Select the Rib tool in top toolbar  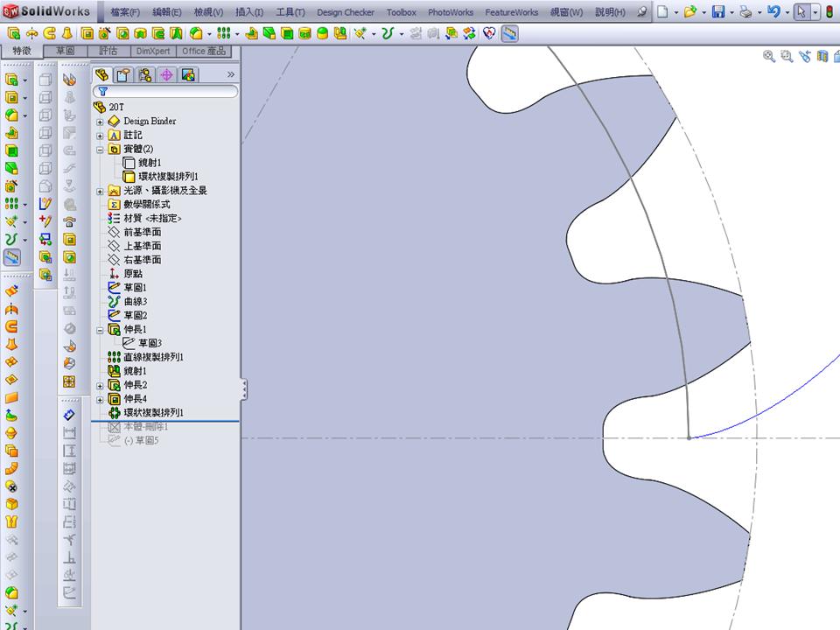(x=251, y=34)
